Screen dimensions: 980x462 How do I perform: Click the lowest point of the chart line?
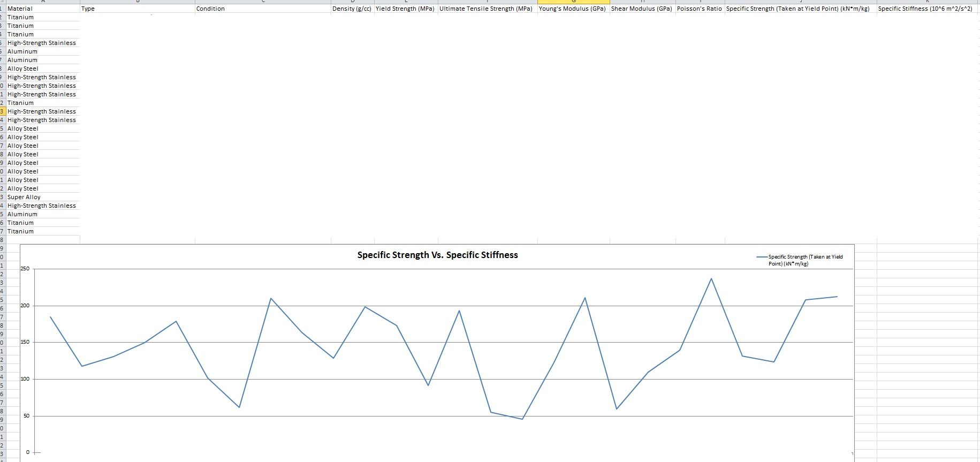(x=522, y=419)
